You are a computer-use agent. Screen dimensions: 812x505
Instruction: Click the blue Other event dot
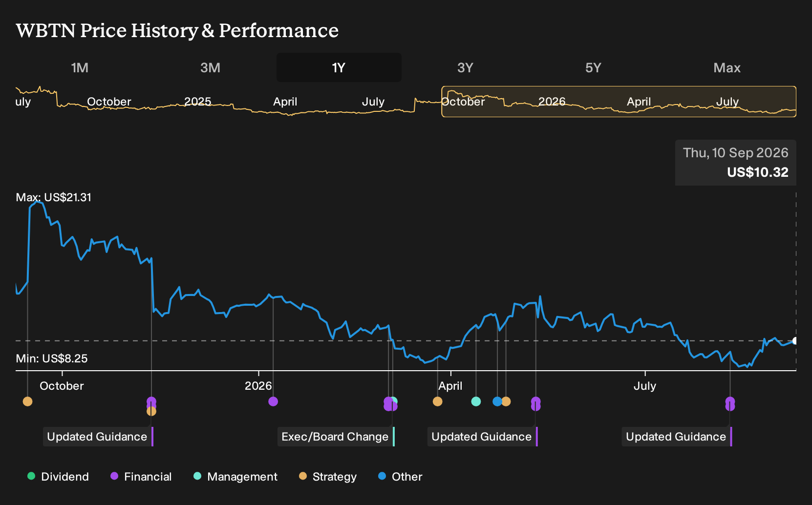tap(497, 401)
